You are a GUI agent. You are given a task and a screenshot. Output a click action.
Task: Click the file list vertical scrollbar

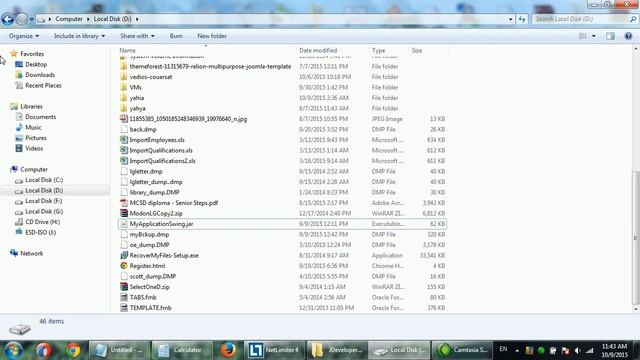[636, 238]
